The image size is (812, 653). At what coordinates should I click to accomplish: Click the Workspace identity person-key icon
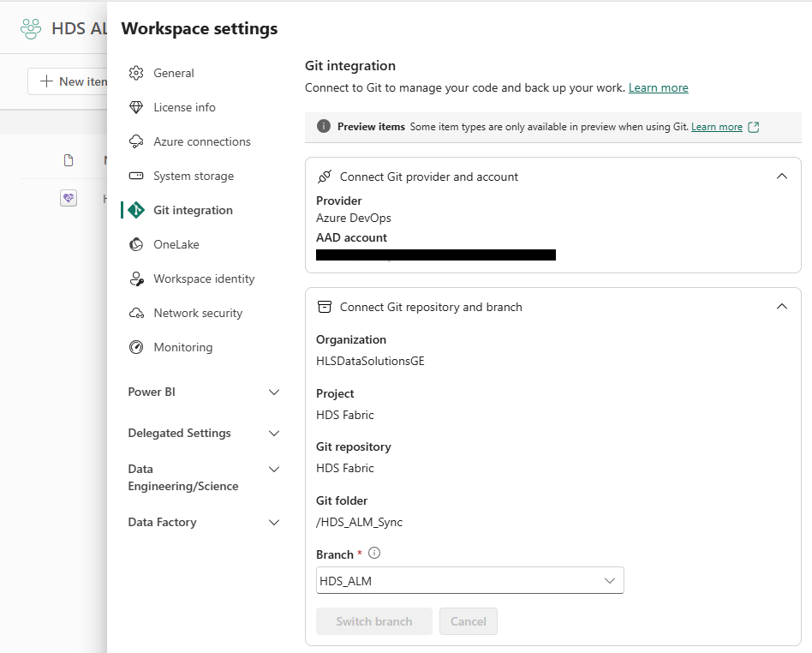click(x=136, y=279)
